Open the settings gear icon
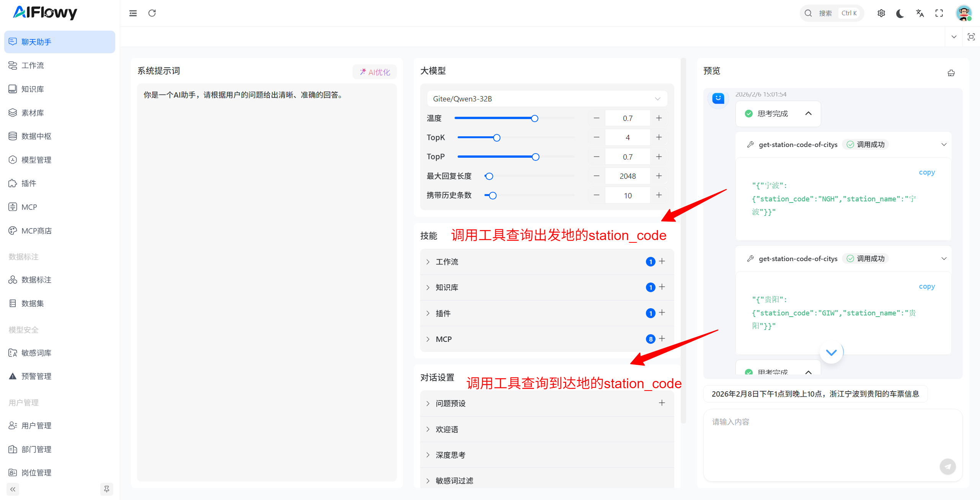The height and width of the screenshot is (500, 980). click(881, 13)
